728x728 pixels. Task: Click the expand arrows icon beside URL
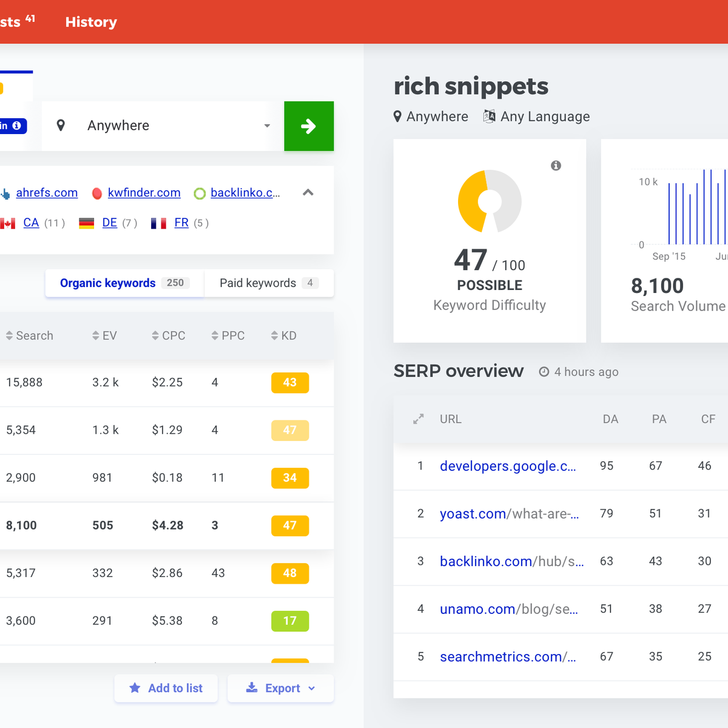(419, 419)
